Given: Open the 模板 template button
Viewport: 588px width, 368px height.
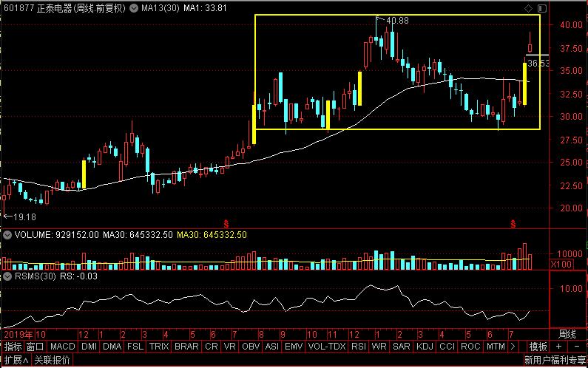Looking at the screenshot, I should click(538, 347).
